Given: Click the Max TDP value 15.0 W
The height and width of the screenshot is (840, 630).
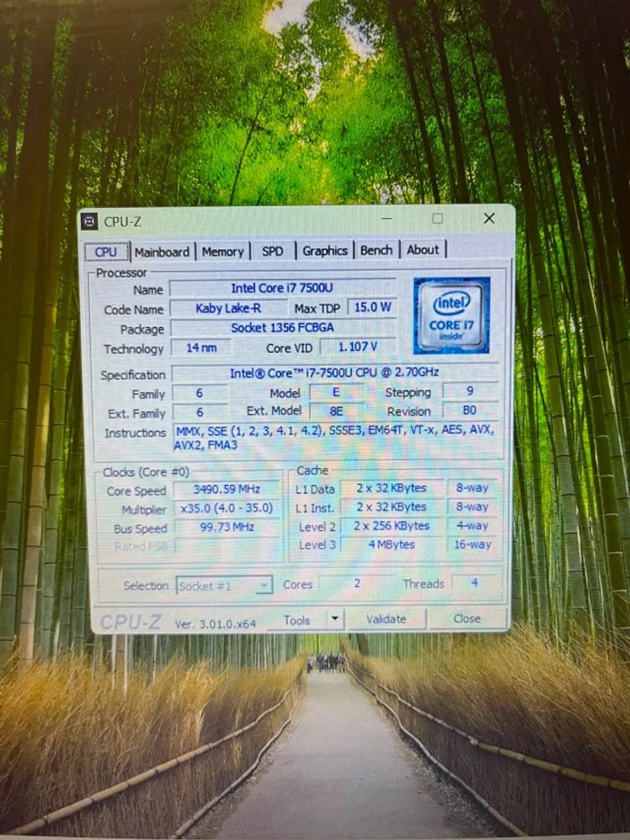Looking at the screenshot, I should (372, 307).
